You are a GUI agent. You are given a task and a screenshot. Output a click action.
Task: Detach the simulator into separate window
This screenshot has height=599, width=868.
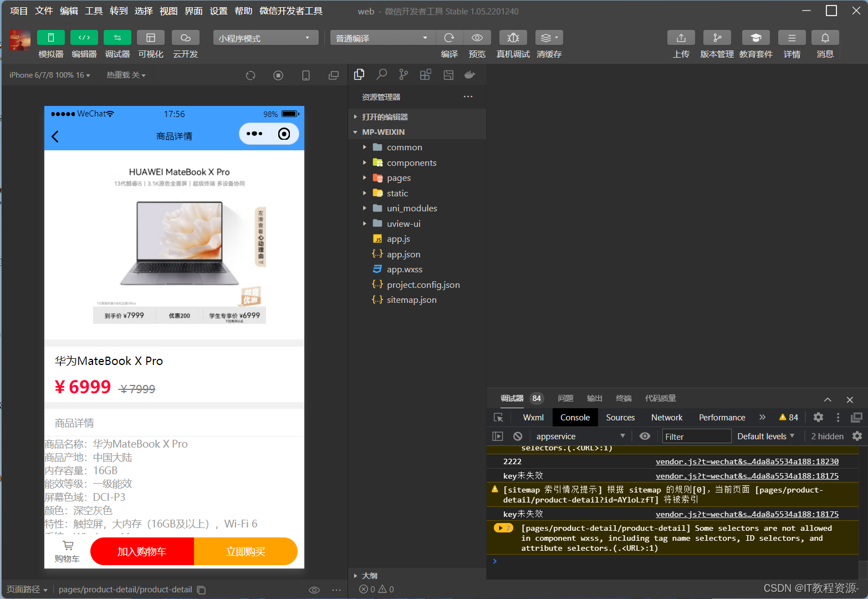pos(334,75)
